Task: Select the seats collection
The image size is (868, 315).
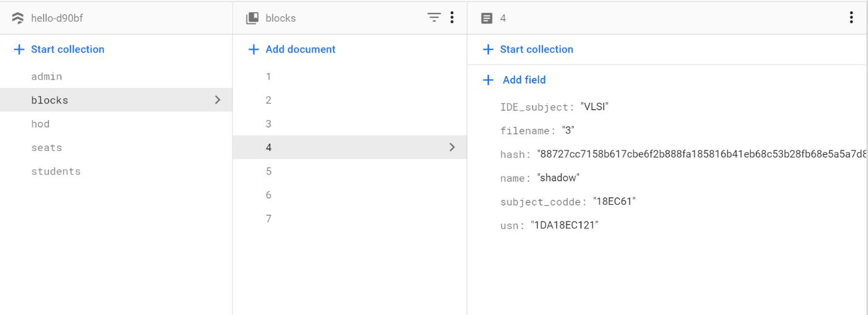Action: pos(47,148)
